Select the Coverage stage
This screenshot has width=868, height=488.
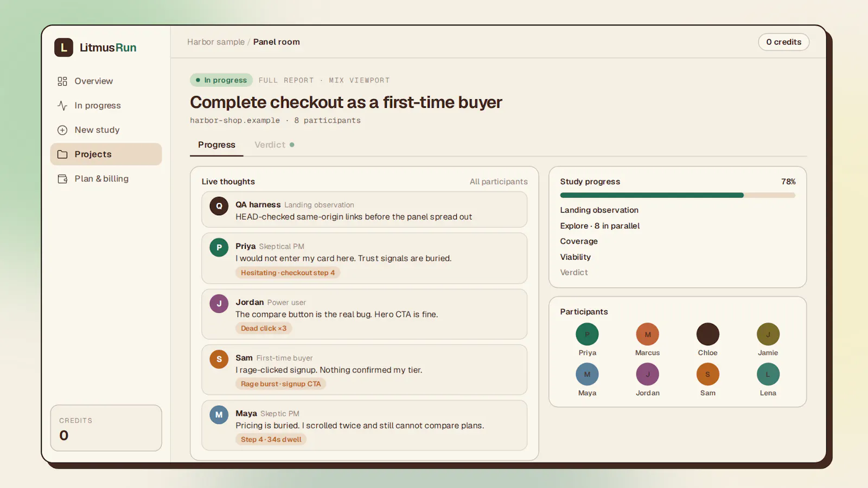tap(579, 241)
